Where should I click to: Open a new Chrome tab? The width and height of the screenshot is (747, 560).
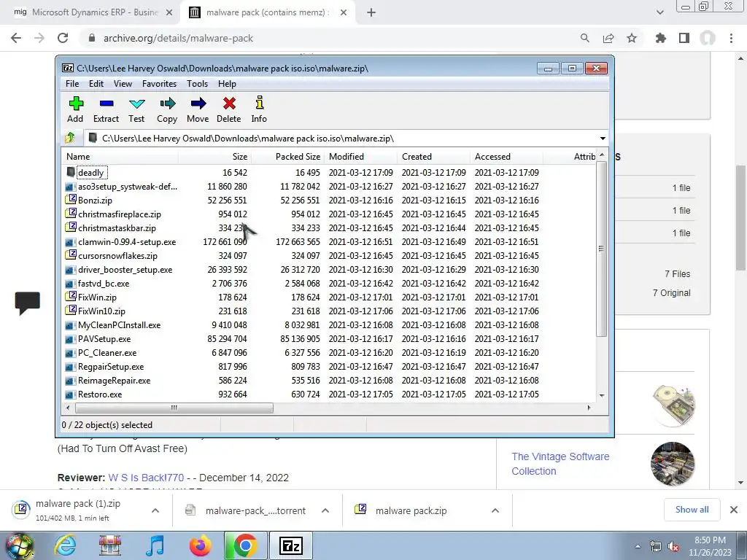pos(371,12)
